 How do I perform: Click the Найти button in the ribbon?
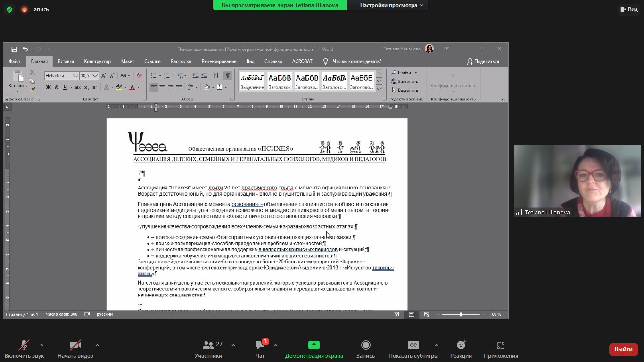pyautogui.click(x=404, y=73)
